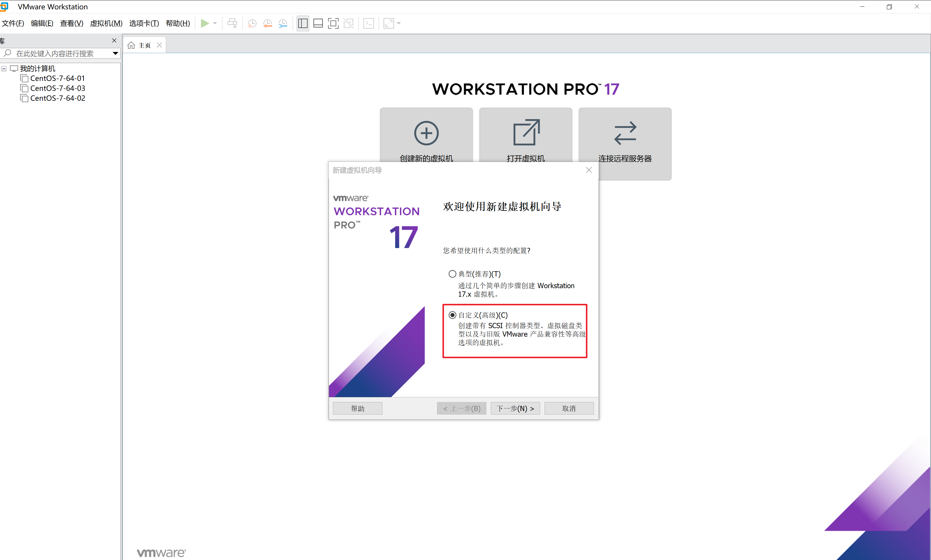The width and height of the screenshot is (931, 560).
Task: Open the 帮助(H) menu
Action: coord(178,23)
